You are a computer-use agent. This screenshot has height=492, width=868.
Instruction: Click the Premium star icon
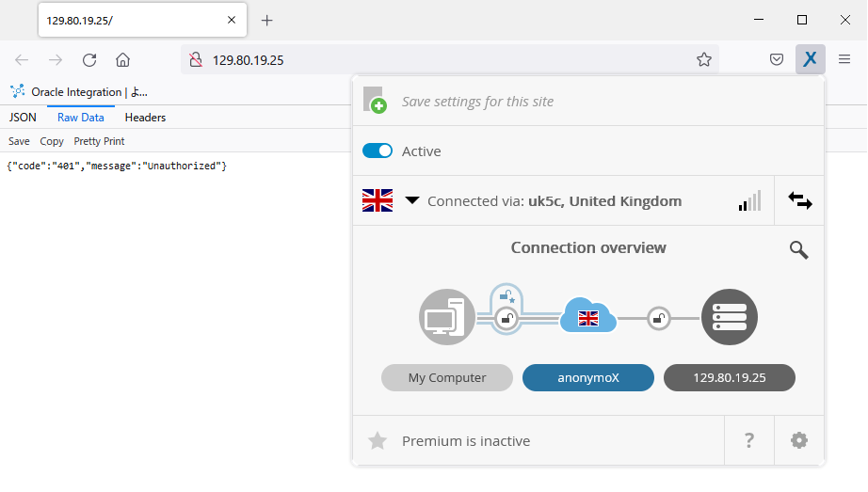pyautogui.click(x=377, y=440)
